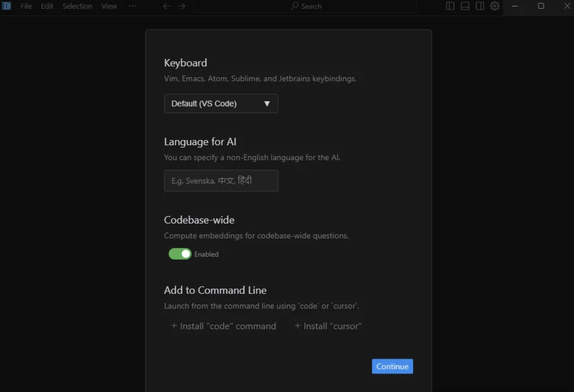Viewport: 574px width, 392px height.
Task: Disable the codebase-wide embeddings toggle
Action: [x=180, y=254]
